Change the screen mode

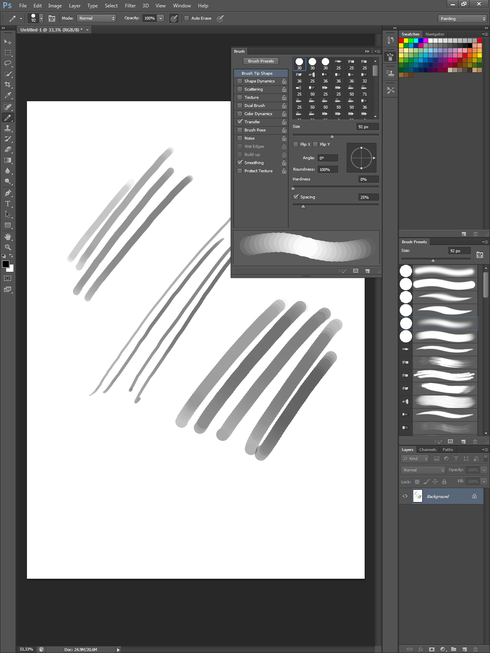coord(7,289)
